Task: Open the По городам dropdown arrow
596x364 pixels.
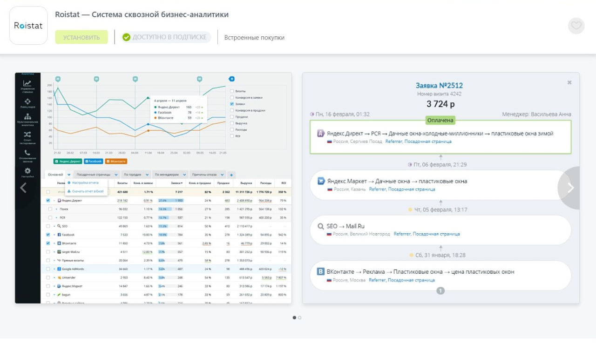Action: (x=147, y=175)
